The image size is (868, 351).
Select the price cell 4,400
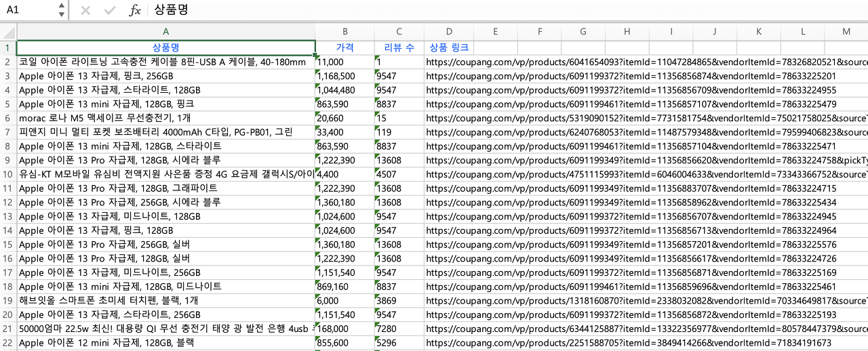point(345,174)
